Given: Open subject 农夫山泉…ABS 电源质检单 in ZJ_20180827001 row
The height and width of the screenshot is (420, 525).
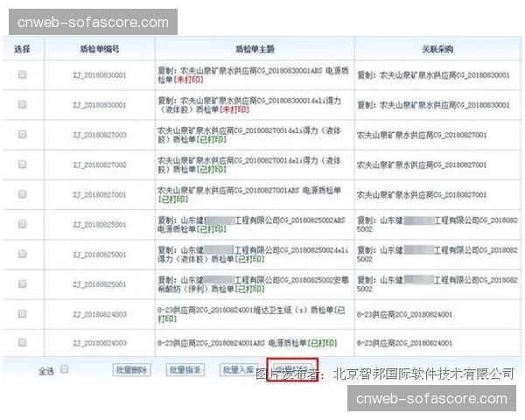Looking at the screenshot, I should pos(249,194).
